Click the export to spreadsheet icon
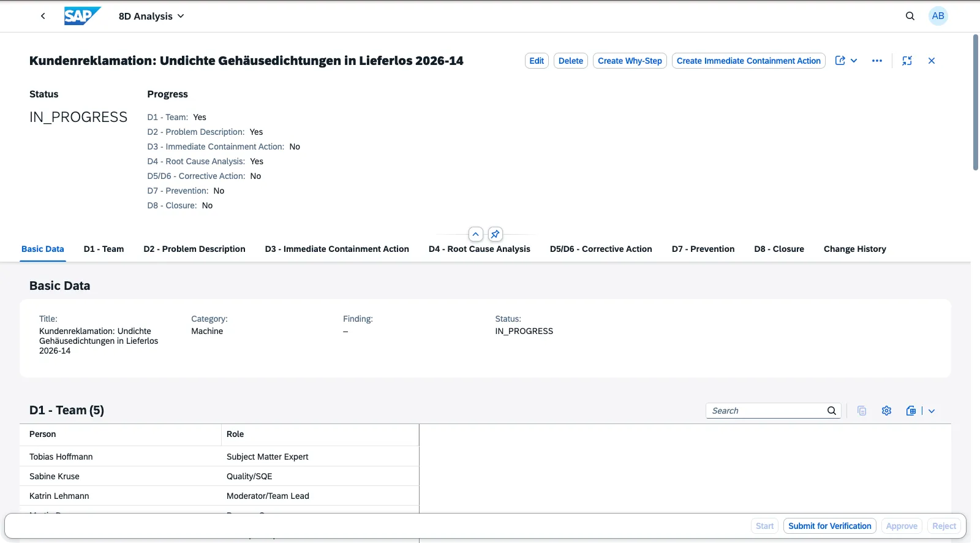 pos(911,411)
